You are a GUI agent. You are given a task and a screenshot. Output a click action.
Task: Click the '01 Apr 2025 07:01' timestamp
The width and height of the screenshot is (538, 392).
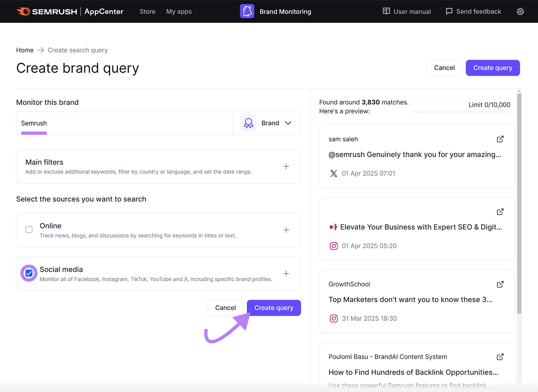pyautogui.click(x=369, y=173)
